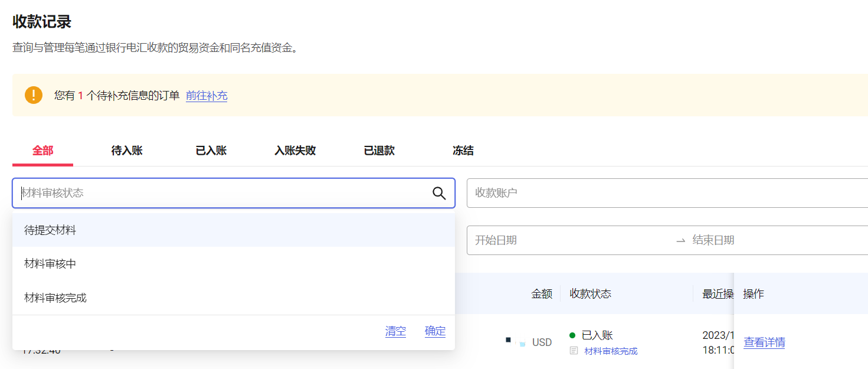Click the 清空 button to clear selection

click(395, 331)
